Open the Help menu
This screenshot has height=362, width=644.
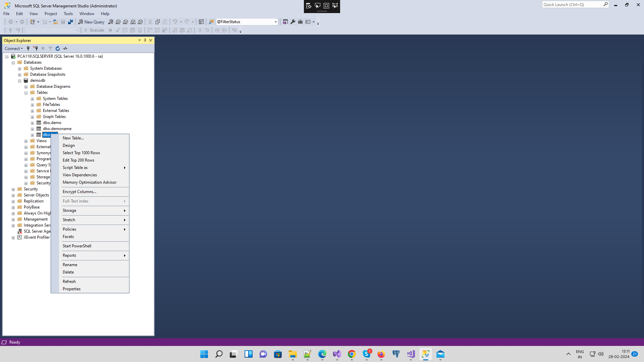coord(105,14)
